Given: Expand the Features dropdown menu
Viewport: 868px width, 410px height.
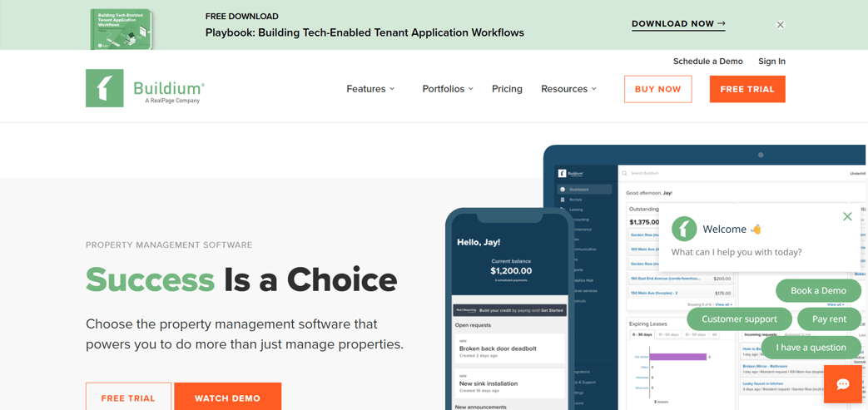Looking at the screenshot, I should (x=370, y=89).
